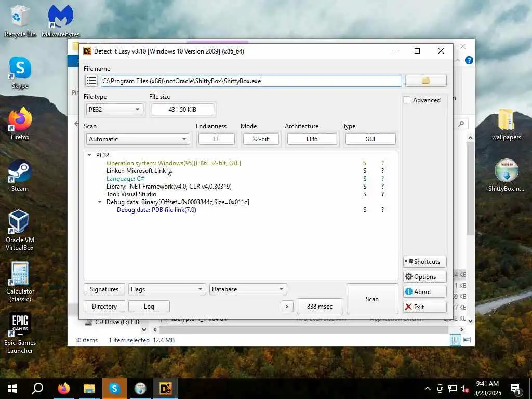Click the 838 msec scan time button
The width and height of the screenshot is (532, 399).
320,307
